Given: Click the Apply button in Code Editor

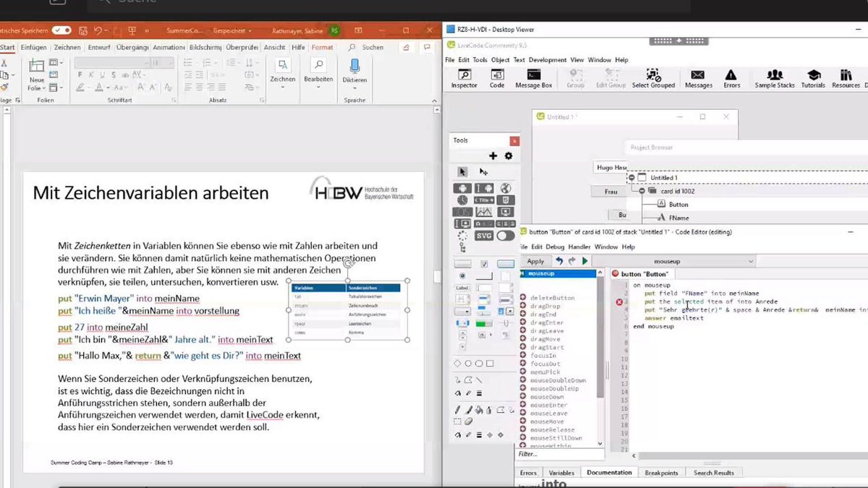Looking at the screenshot, I should point(535,261).
